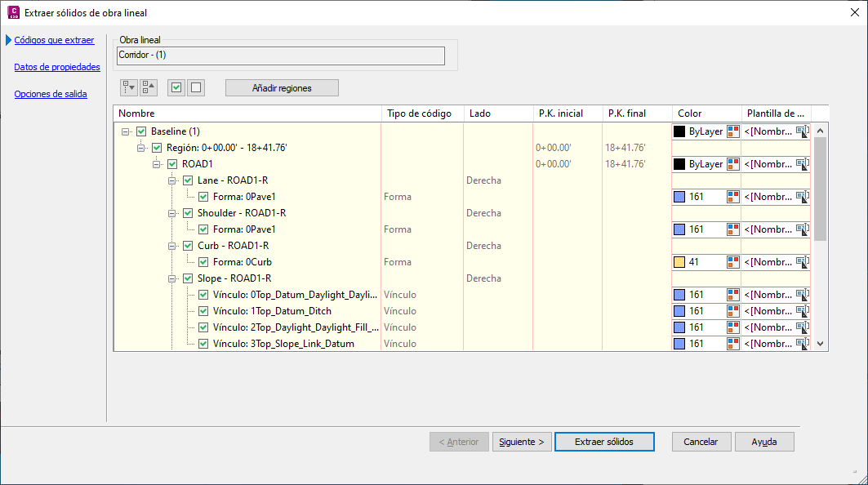The width and height of the screenshot is (868, 485).
Task: Open color picker icon for Baseline (1) row
Action: (x=733, y=131)
